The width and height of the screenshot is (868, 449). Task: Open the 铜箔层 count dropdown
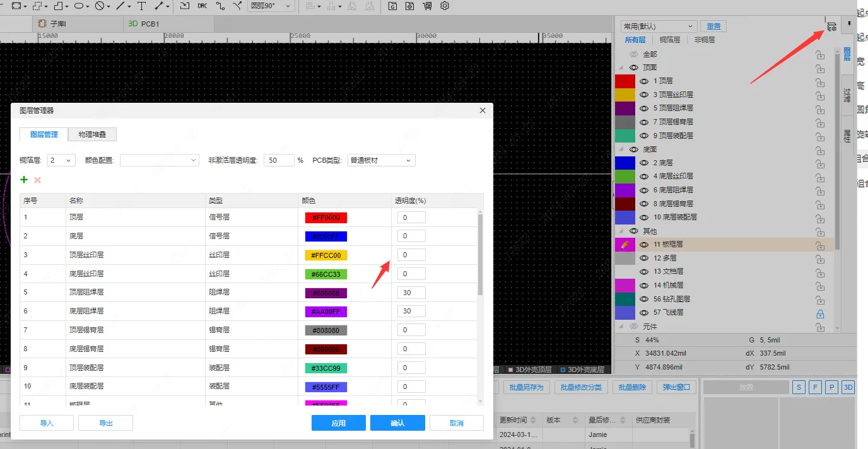pyautogui.click(x=61, y=160)
